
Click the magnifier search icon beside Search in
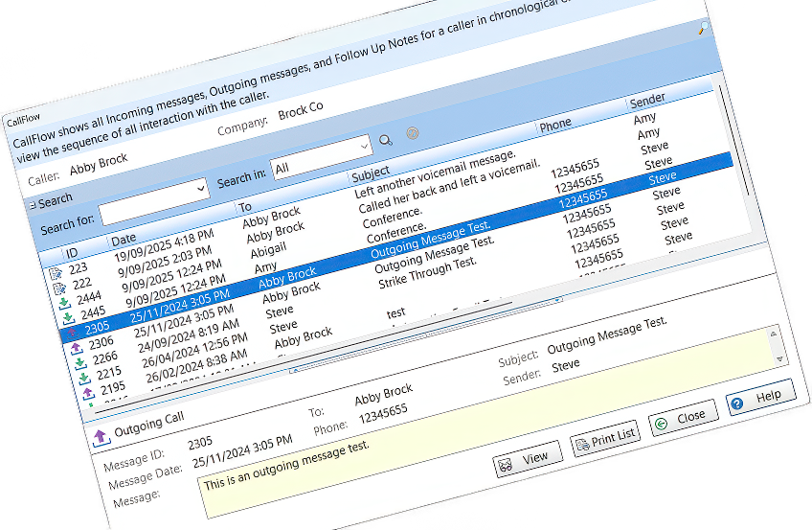coord(386,140)
